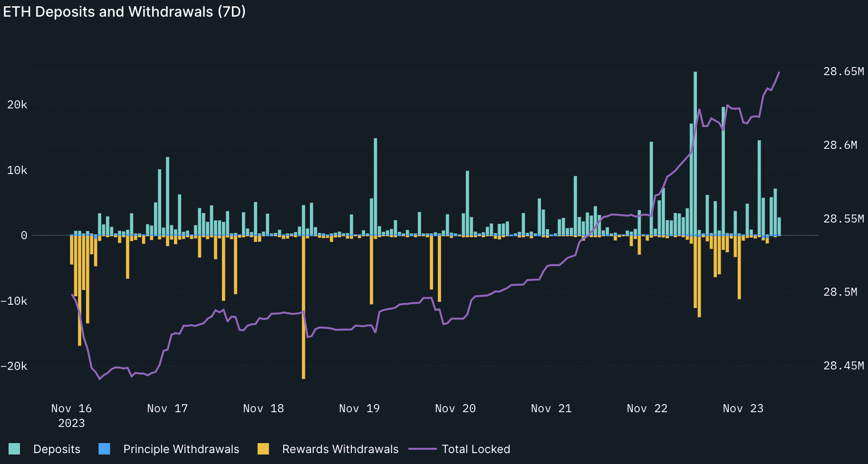
Task: Select the Nov 21 x-axis label
Action: point(551,408)
